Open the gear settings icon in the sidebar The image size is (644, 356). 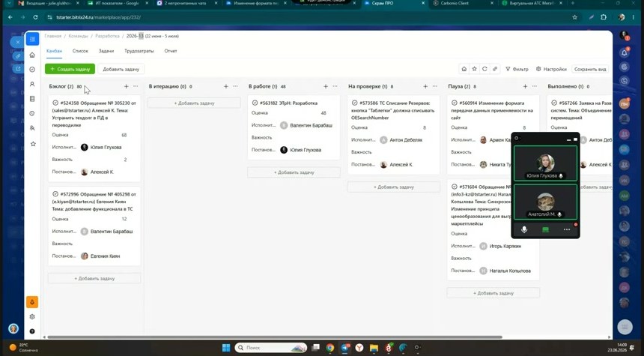(x=32, y=317)
